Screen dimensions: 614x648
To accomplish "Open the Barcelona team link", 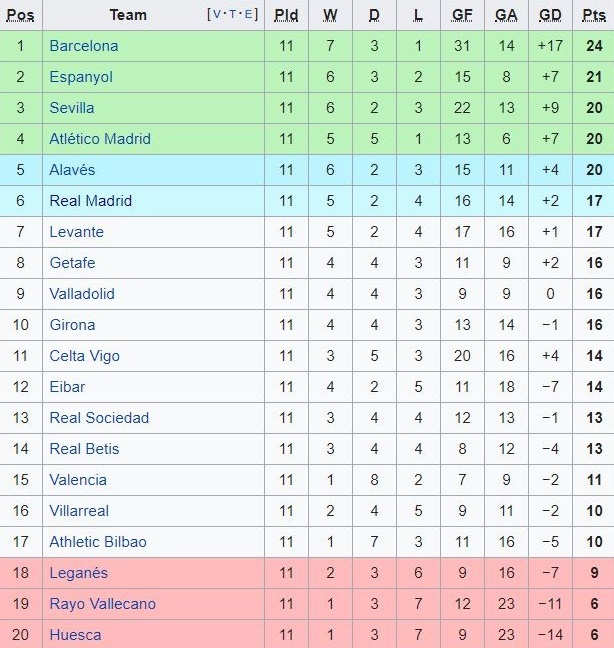I will [84, 46].
